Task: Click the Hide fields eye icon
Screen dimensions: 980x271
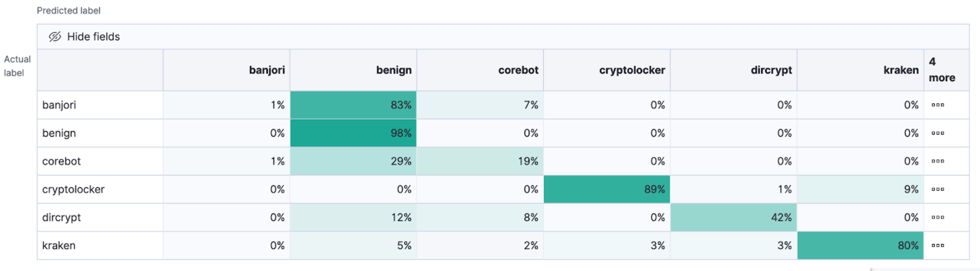Action: pyautogui.click(x=55, y=37)
